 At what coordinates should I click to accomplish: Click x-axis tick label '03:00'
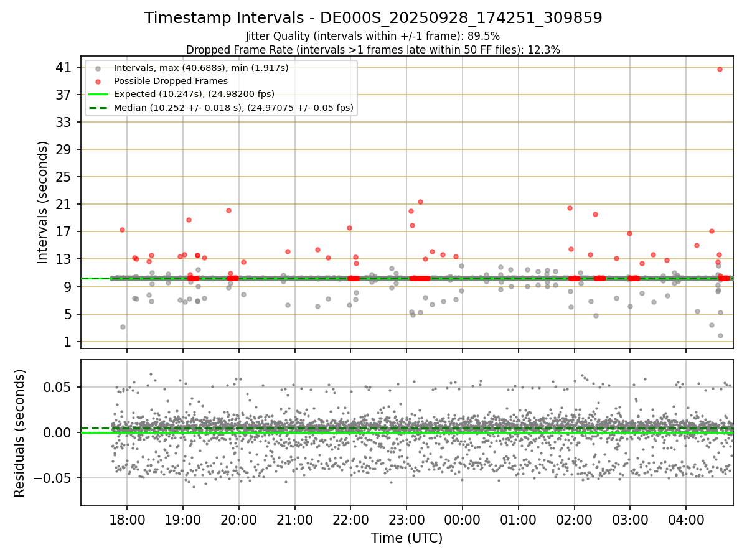click(630, 519)
